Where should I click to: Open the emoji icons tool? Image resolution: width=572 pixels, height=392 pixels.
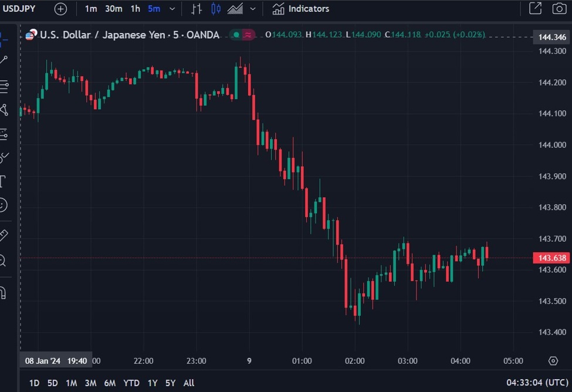tap(3, 205)
